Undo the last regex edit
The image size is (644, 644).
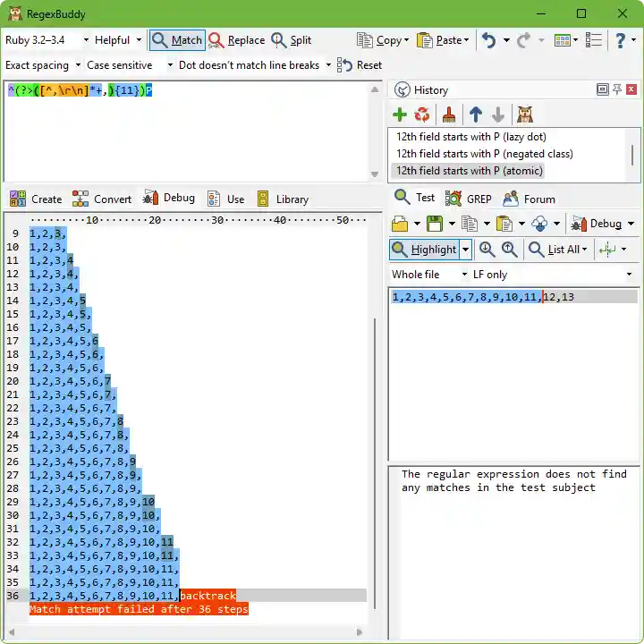488,40
